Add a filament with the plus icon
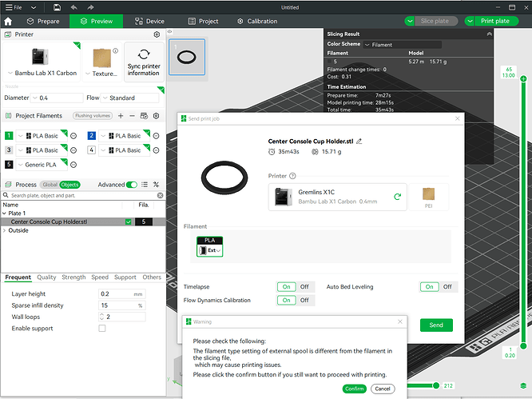This screenshot has height=399, width=532. click(121, 116)
